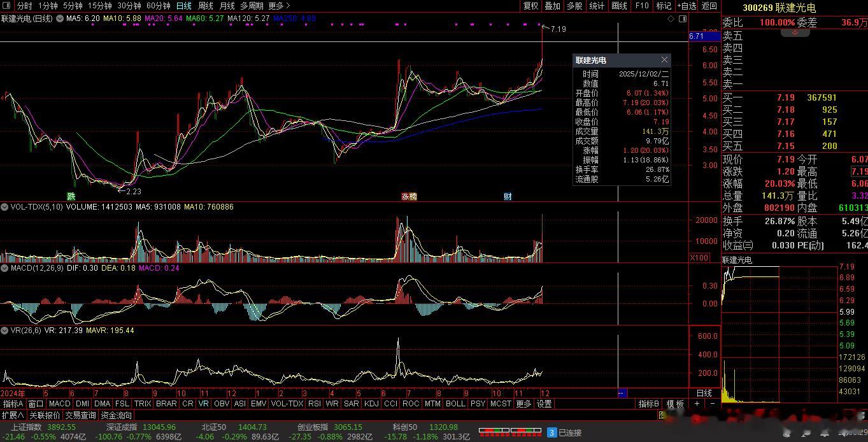Open the 画线 drawing tools
This screenshot has height=442, width=868.
coord(619,6)
